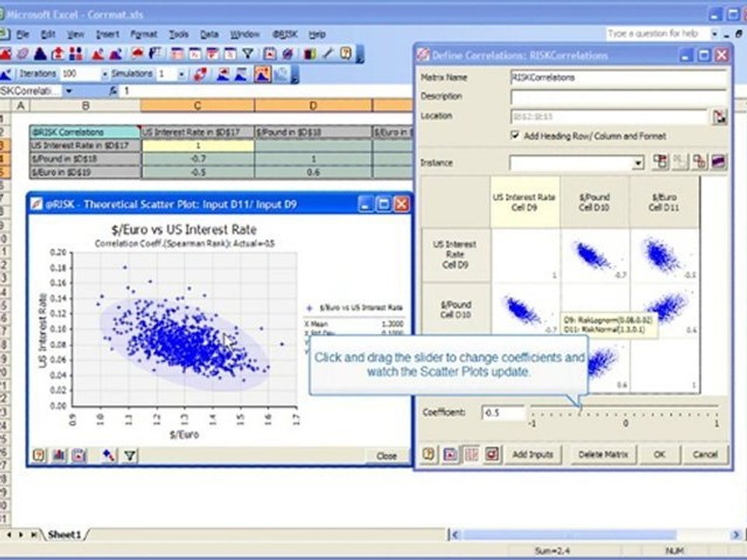The height and width of the screenshot is (560, 747).
Task: Click the chart icon in scatter plot window footer
Action: [59, 455]
